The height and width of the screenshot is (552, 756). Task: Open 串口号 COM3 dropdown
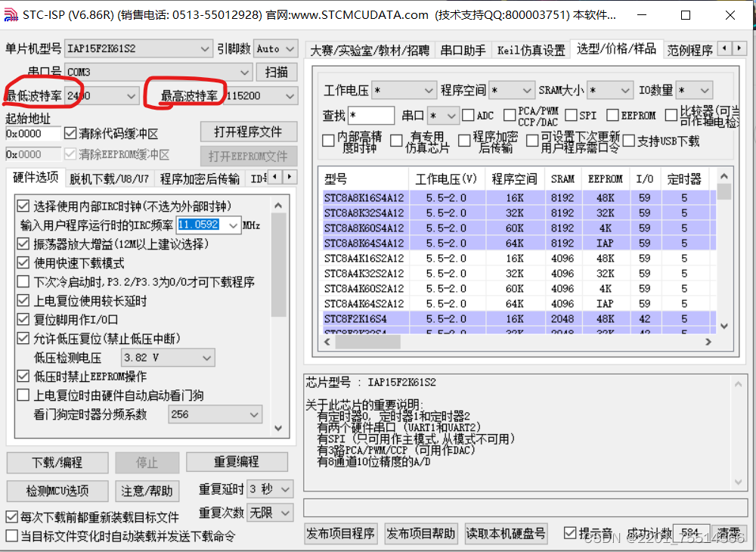[158, 73]
